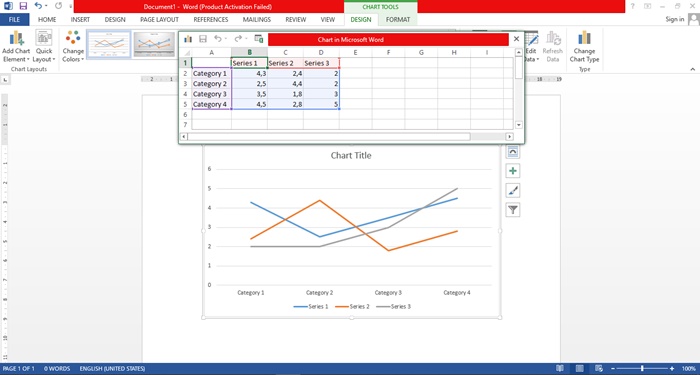Expand the Change Colors dropdown

73,46
